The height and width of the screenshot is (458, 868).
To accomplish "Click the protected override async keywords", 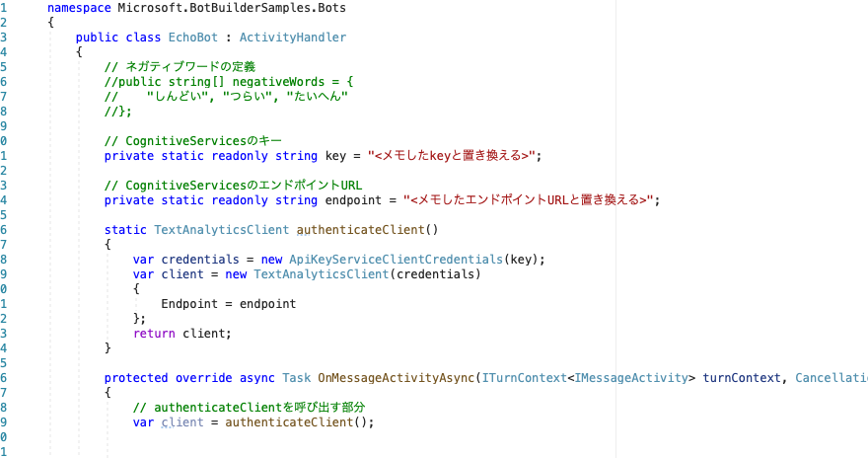I will [189, 378].
